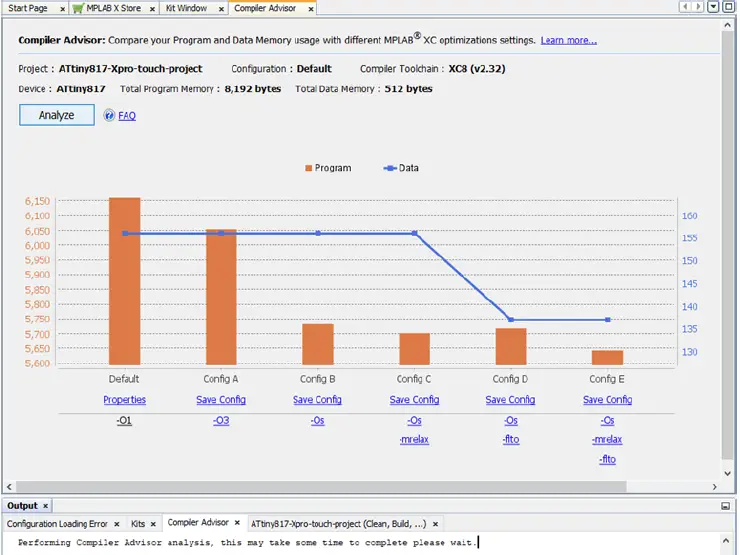Click the orange Program legend swatch

click(x=309, y=168)
